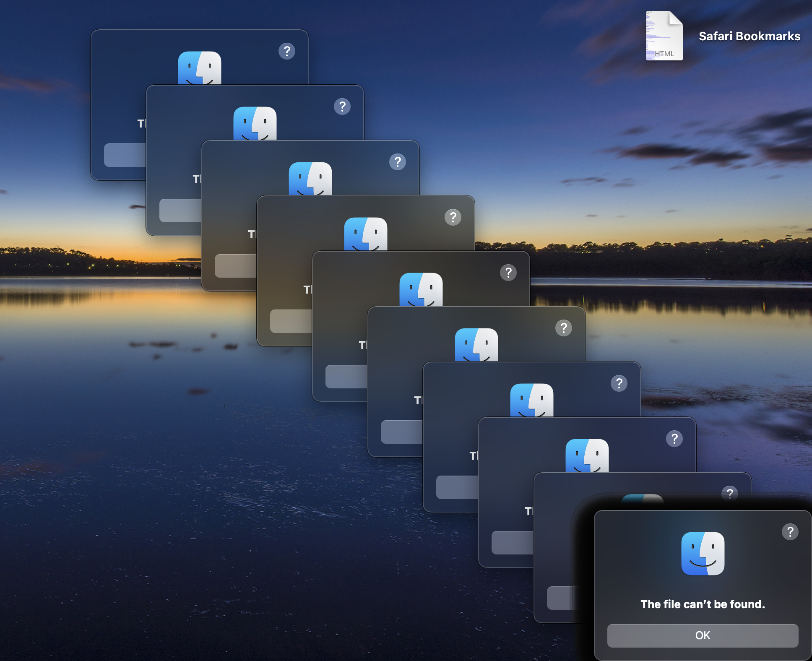Click help button on the rearmost dialog
The width and height of the screenshot is (812, 661).
click(287, 51)
